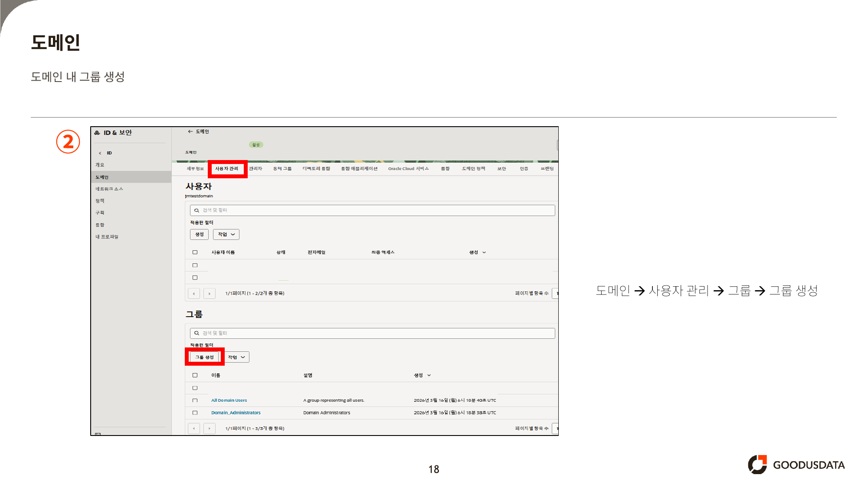Click the ID & 보안 service icon
The height and width of the screenshot is (488, 868).
pyautogui.click(x=97, y=133)
